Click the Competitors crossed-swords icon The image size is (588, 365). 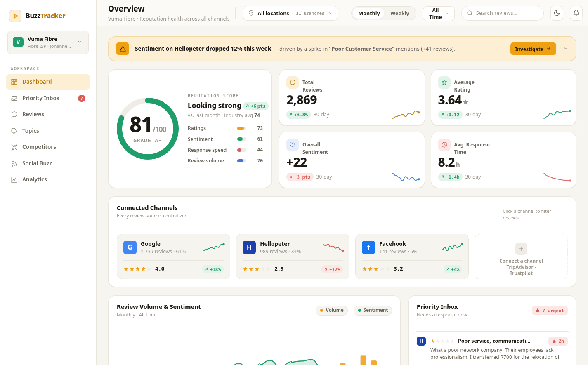[x=14, y=147]
